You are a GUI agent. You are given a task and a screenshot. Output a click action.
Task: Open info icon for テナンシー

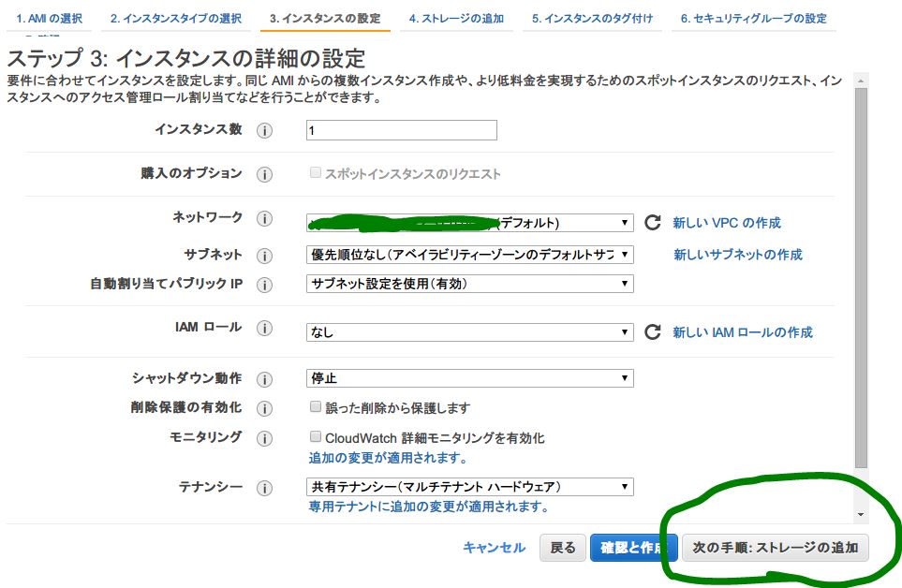pos(264,488)
